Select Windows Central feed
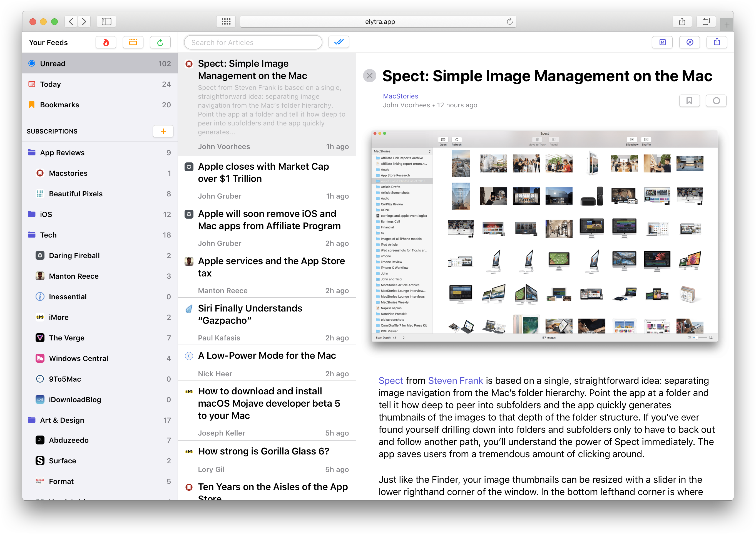The image size is (756, 534). click(x=100, y=359)
